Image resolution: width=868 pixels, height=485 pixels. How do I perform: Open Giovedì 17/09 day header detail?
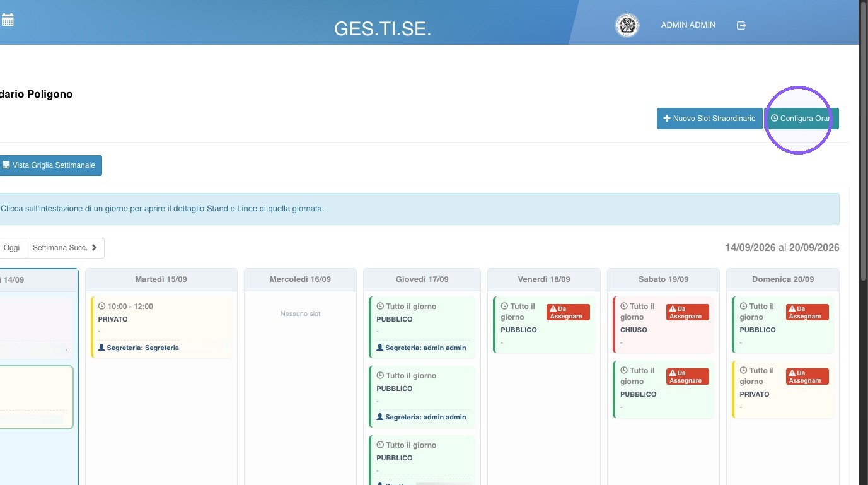pos(422,279)
